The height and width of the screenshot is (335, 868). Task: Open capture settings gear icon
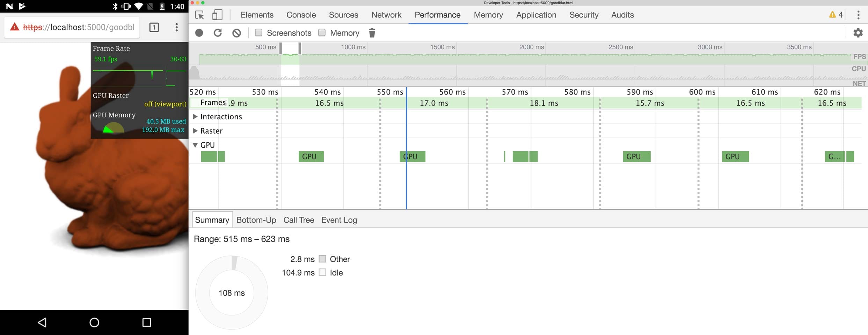pyautogui.click(x=858, y=33)
